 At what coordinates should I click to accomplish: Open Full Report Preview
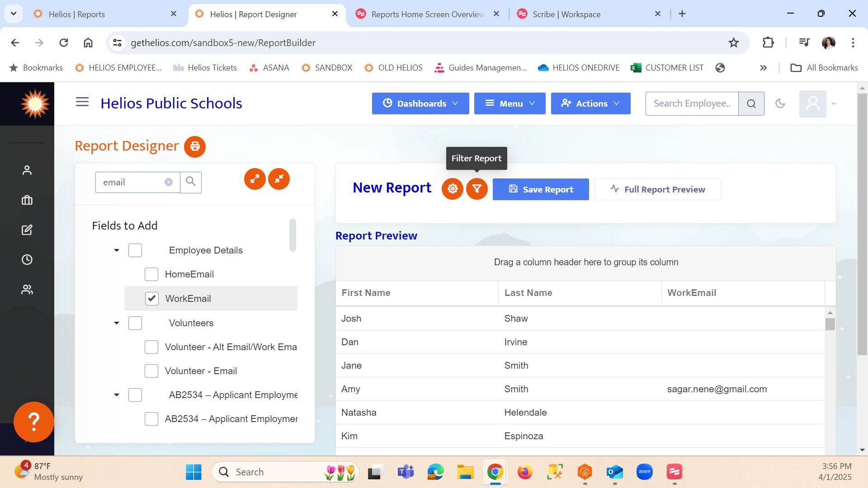point(657,189)
